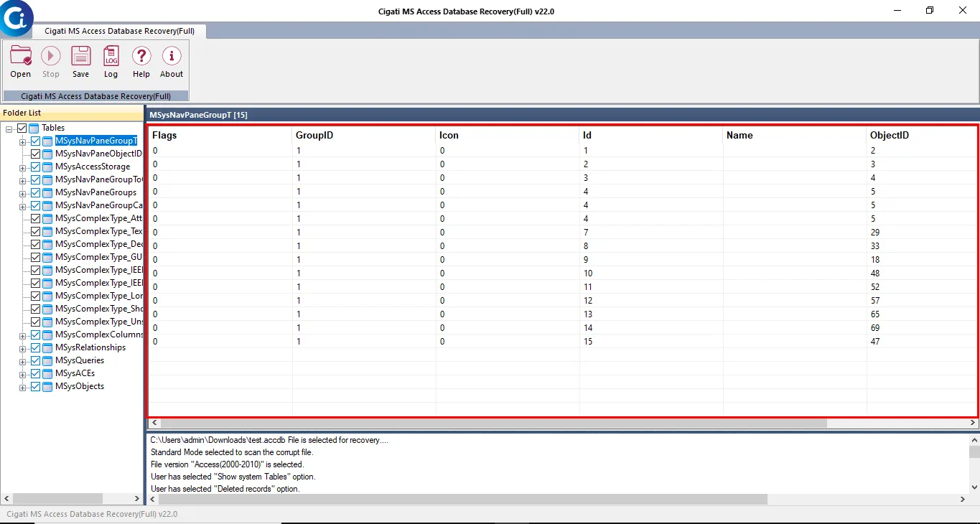This screenshot has width=980, height=524.
Task: Expand the MSysQueries node
Action: click(x=23, y=361)
